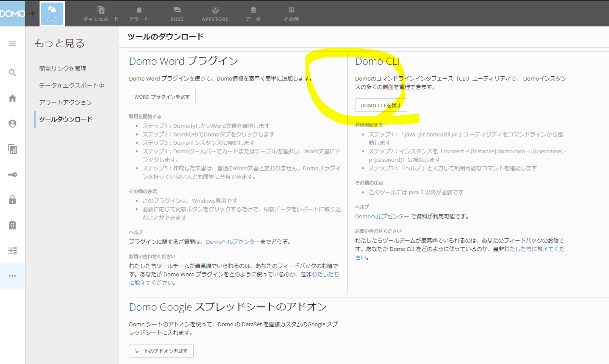609x364 pixels.
Task: Click the key icon in sidebar
Action: pos(12,175)
